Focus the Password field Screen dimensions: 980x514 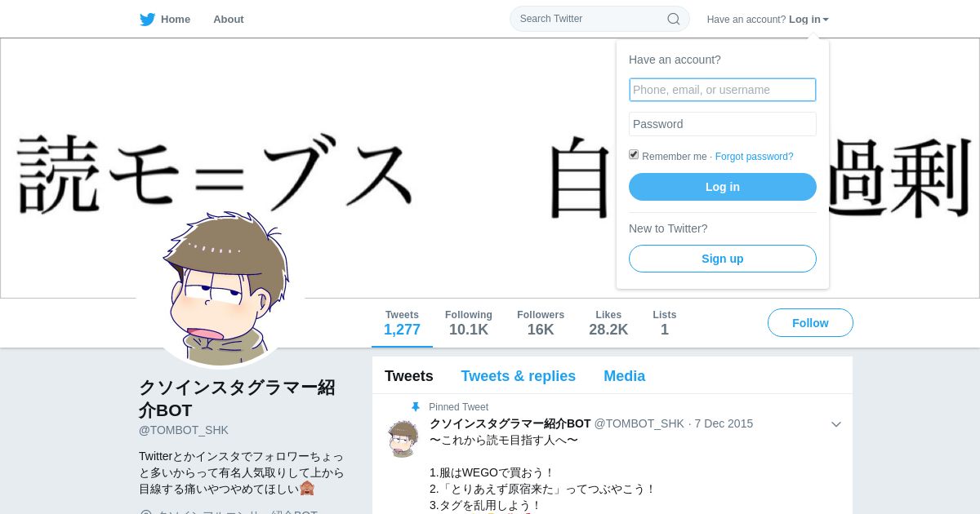click(723, 124)
